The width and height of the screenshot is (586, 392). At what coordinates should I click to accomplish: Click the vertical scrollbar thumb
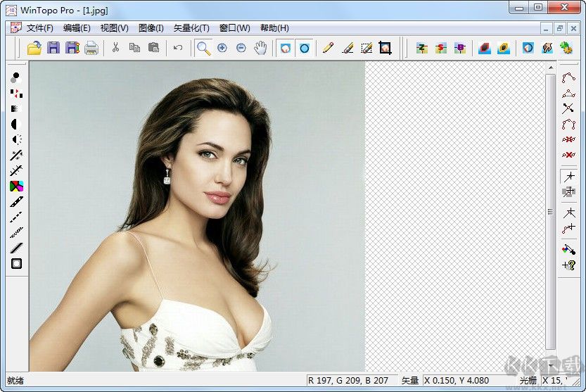[x=551, y=212]
